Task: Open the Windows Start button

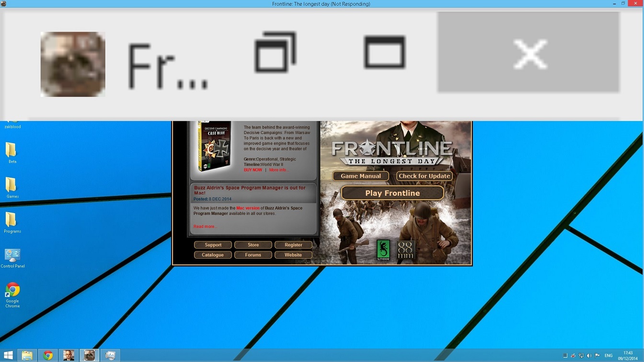Action: [9, 355]
